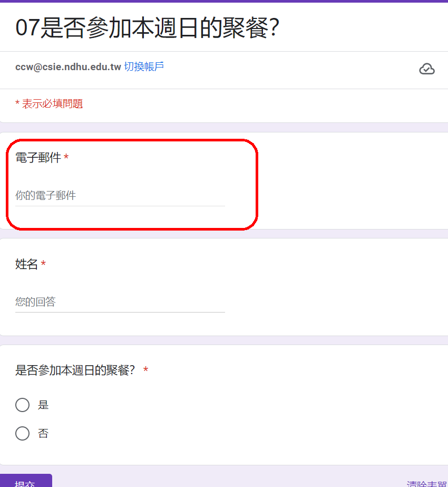Viewport: 448px width, 487px height.
Task: Select the 是 radio button
Action: point(23,405)
